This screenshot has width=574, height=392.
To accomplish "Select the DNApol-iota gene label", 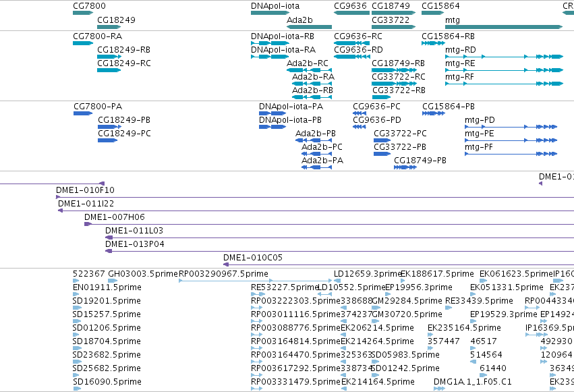I will [275, 6].
